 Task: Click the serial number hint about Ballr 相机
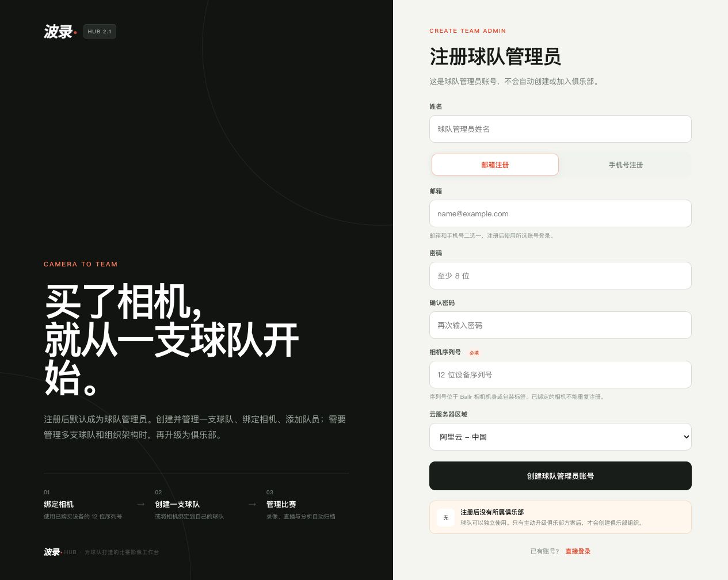point(518,396)
